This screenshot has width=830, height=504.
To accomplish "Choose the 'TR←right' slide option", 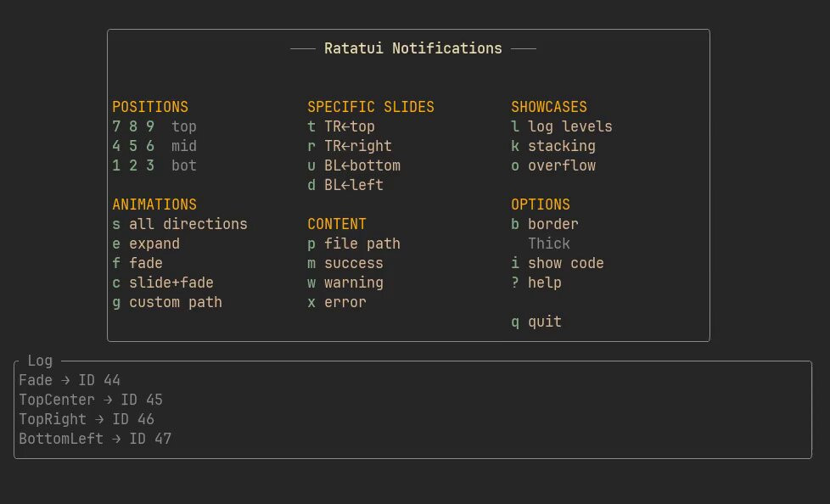I will coord(357,147).
